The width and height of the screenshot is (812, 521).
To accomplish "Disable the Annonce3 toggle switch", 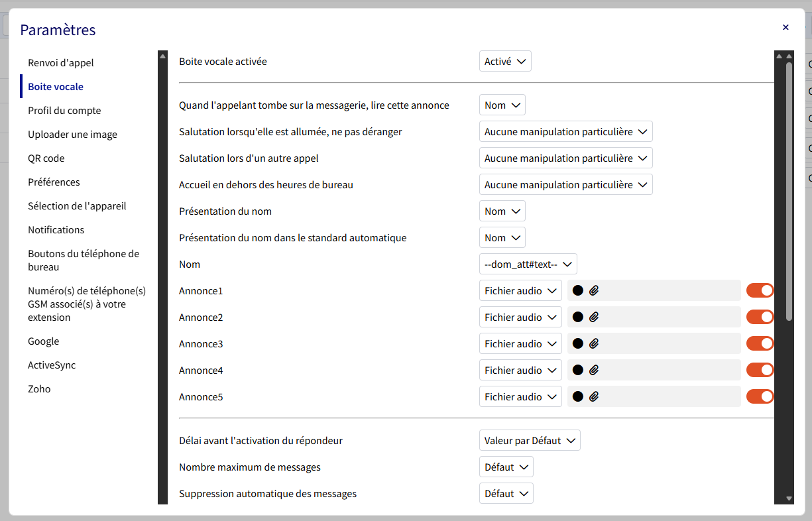I will point(760,343).
